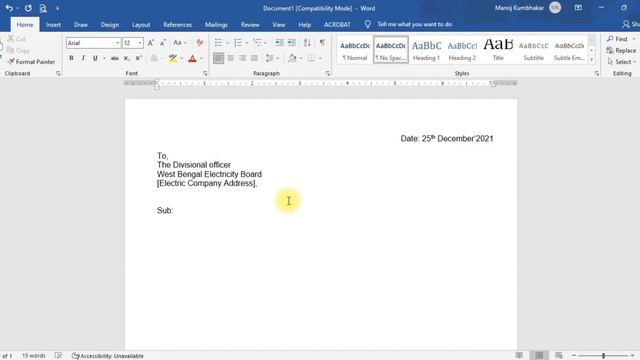Screen dimensions: 640x360
Task: Expand the Clipboard dialog launcher
Action: pyautogui.click(x=58, y=73)
